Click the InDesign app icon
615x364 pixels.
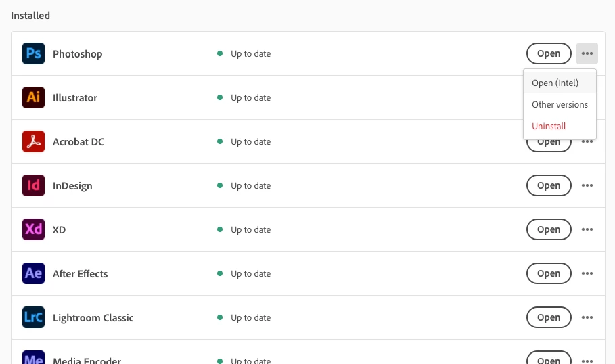point(33,185)
